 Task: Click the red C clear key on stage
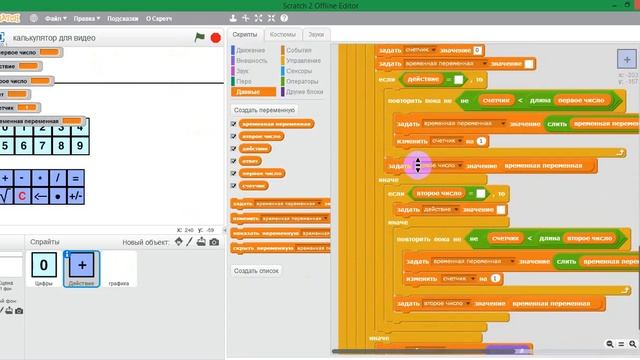[22, 196]
